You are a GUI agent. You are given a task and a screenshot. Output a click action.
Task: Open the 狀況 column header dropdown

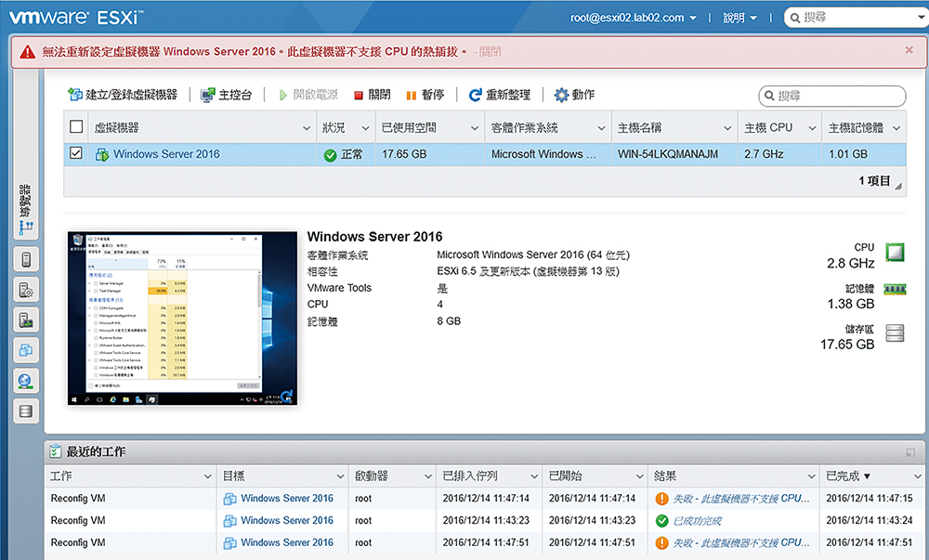pyautogui.click(x=365, y=128)
